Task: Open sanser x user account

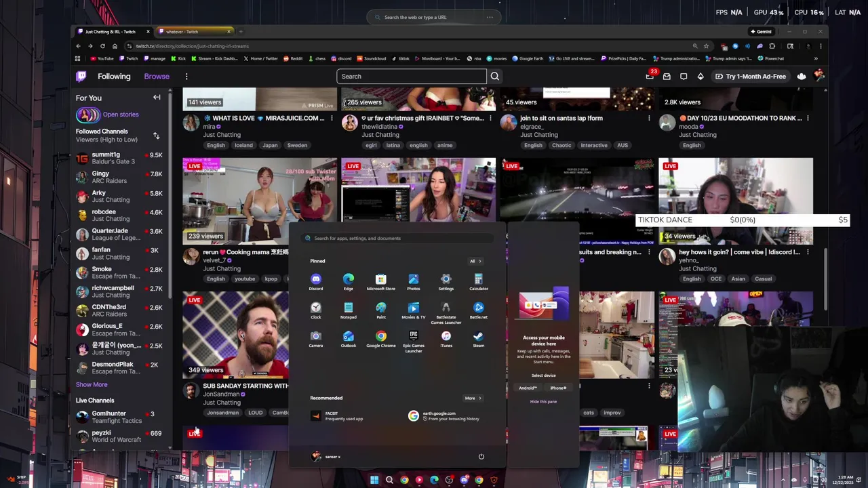Action: 326,457
